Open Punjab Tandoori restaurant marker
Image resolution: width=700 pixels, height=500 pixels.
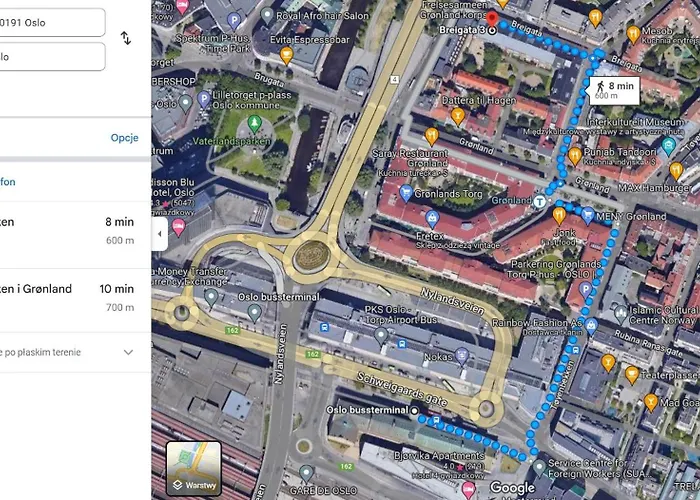575,156
